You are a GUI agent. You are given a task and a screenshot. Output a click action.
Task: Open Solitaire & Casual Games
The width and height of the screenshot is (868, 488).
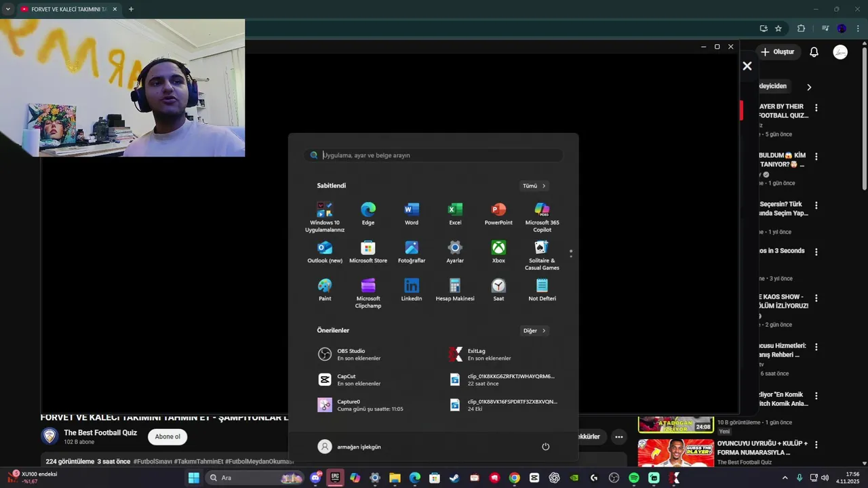[x=542, y=256]
